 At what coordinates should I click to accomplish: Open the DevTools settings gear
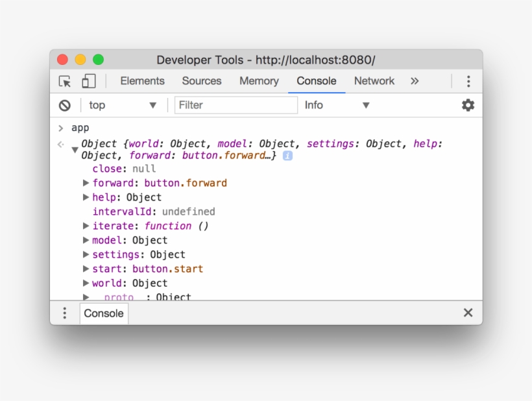tap(468, 104)
